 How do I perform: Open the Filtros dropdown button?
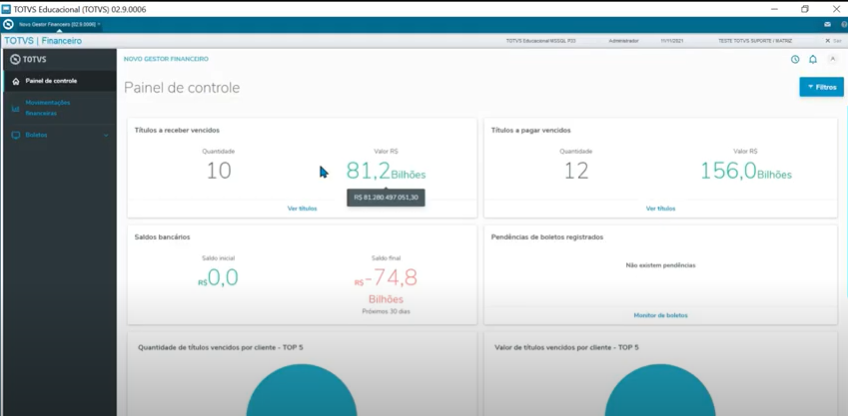[821, 87]
